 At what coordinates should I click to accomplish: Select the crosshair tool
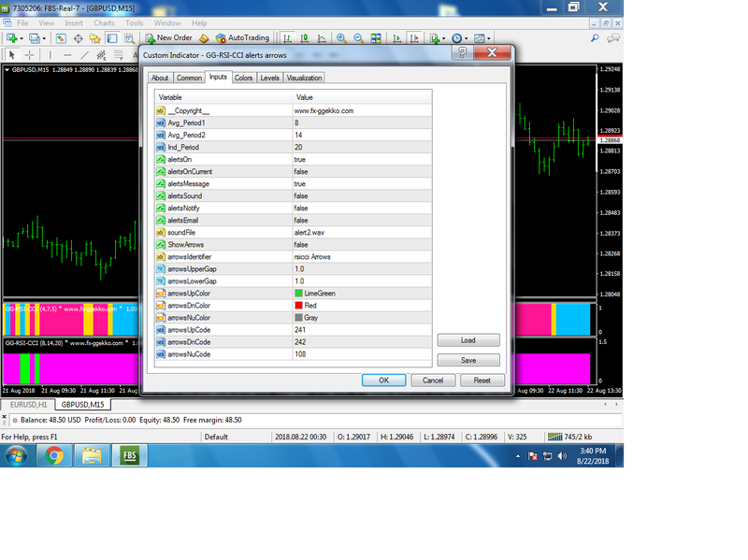[29, 55]
